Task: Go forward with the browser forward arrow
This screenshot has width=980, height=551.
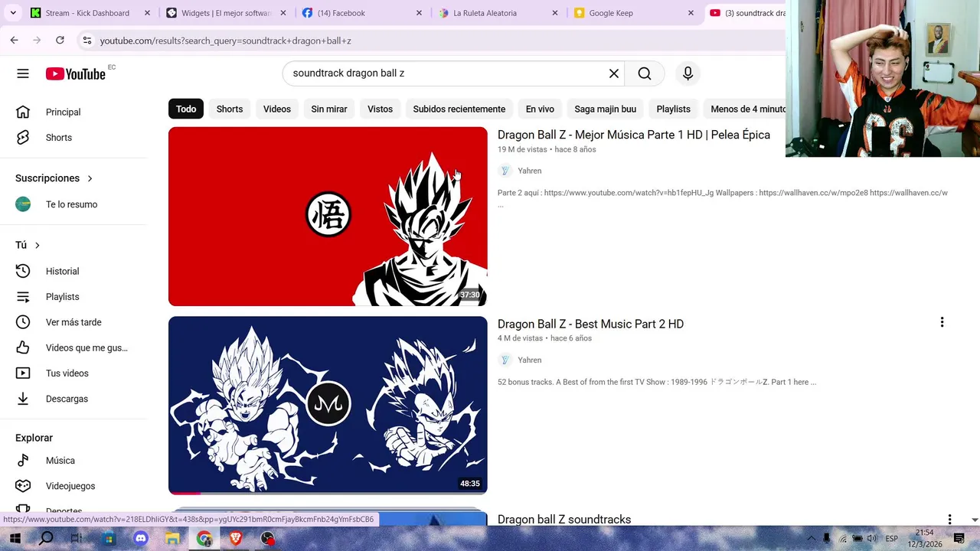Action: (37, 40)
